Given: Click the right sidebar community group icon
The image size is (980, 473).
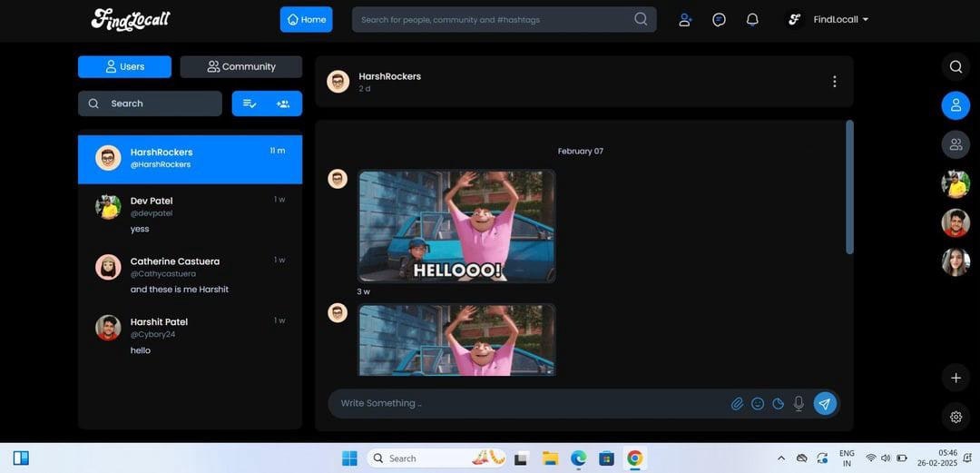Looking at the screenshot, I should pos(955,144).
